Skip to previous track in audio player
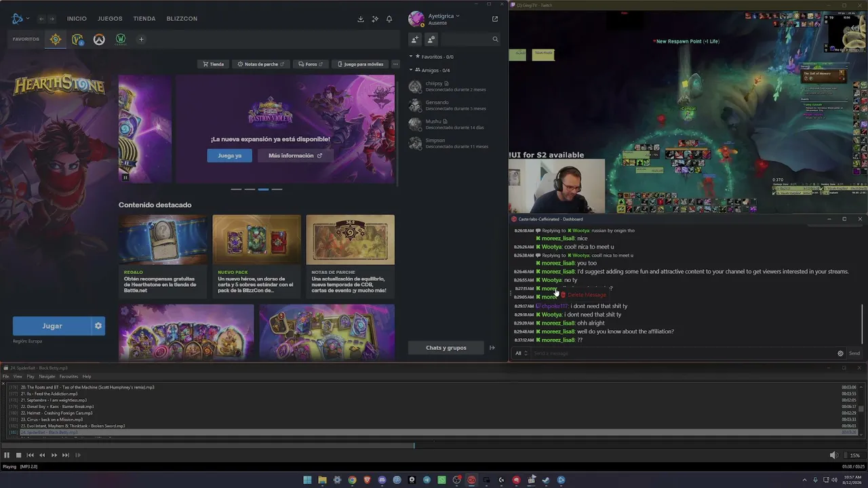This screenshot has width=868, height=488. tap(30, 455)
